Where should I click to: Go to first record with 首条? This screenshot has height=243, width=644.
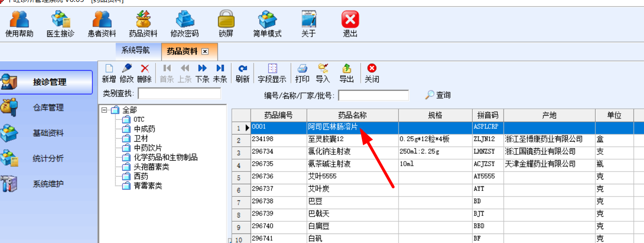(167, 74)
